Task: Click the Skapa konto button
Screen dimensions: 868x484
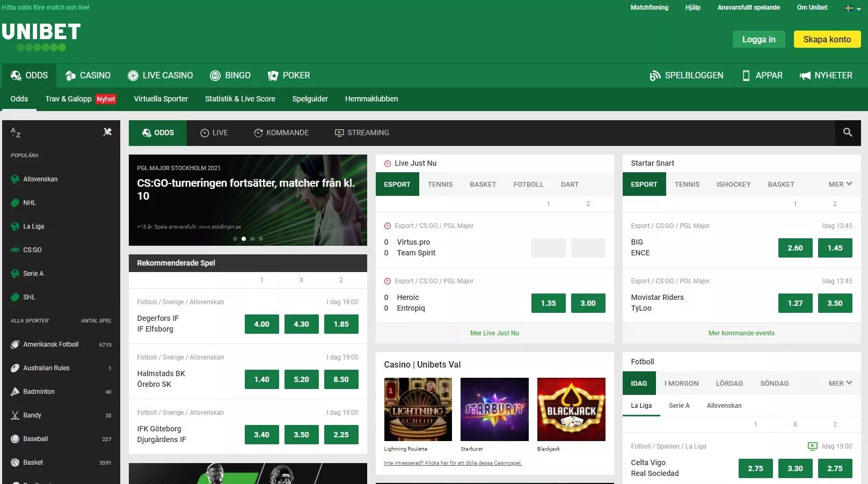Action: point(827,39)
